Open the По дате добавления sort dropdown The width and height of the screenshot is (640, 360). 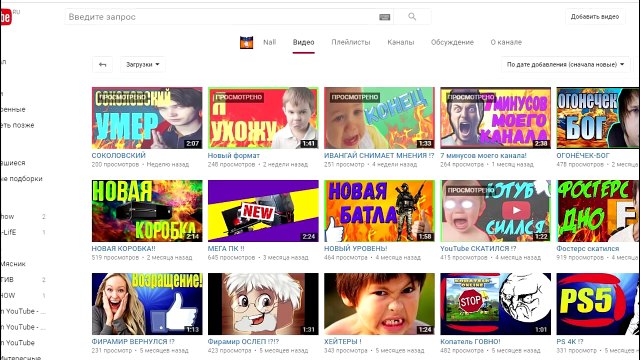(566, 64)
